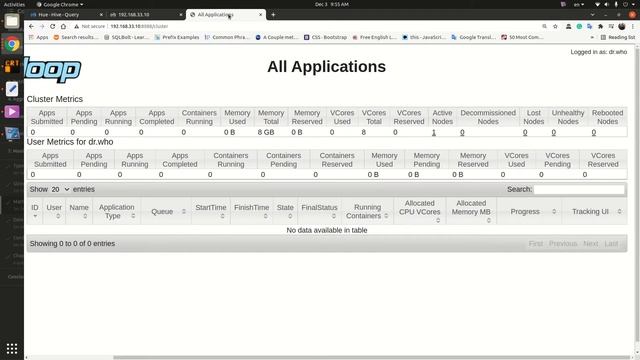Open the Lost Nodes count link
Viewport: 640px width, 360px height.
click(x=525, y=133)
